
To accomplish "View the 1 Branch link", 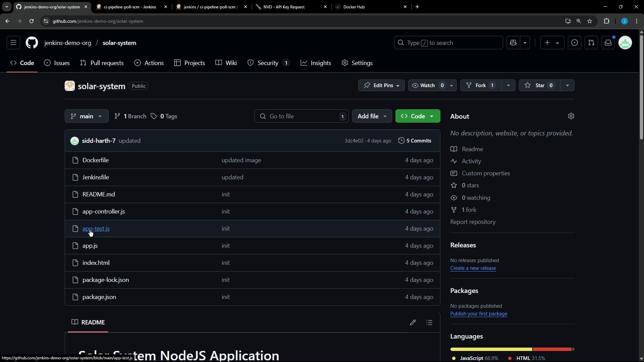I will (x=130, y=116).
